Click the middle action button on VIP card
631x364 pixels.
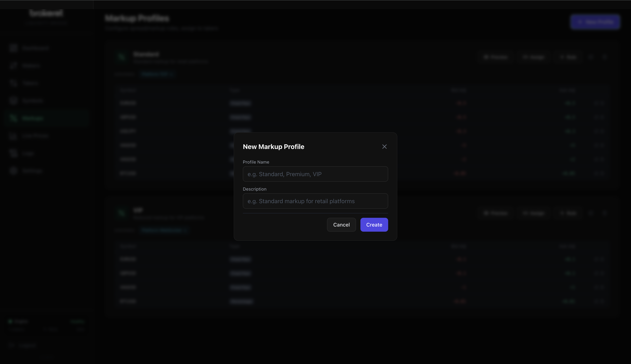533,213
